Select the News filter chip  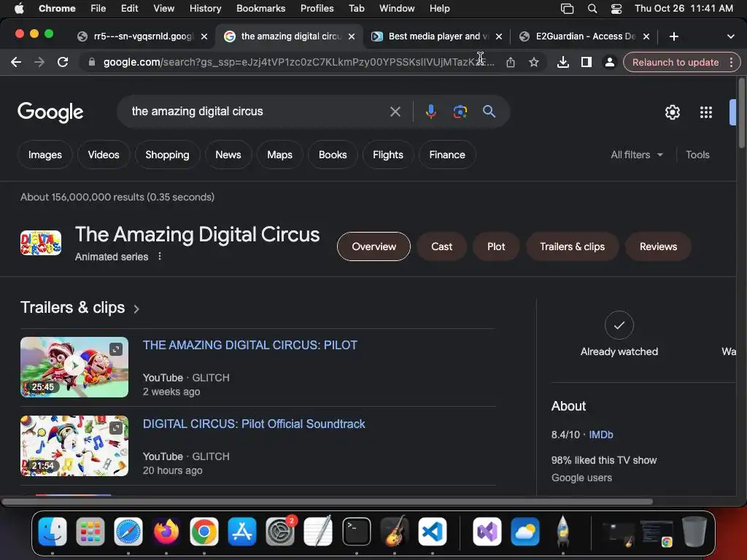tap(228, 155)
